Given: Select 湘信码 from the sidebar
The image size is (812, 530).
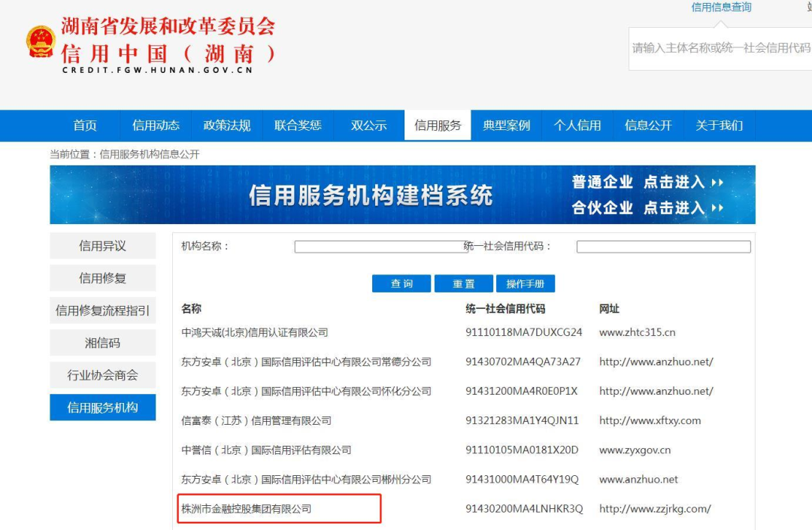Looking at the screenshot, I should point(102,343).
